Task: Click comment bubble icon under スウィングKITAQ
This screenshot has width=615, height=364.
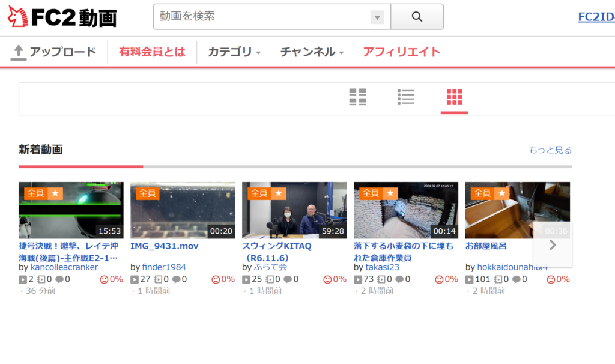Action: 287,279
